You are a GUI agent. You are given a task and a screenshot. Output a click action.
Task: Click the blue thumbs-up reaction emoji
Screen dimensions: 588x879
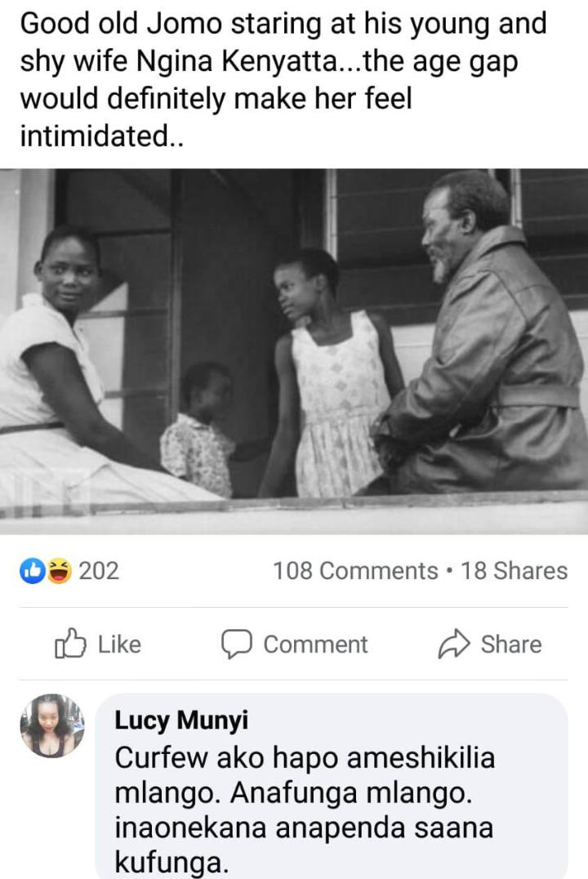tap(31, 571)
